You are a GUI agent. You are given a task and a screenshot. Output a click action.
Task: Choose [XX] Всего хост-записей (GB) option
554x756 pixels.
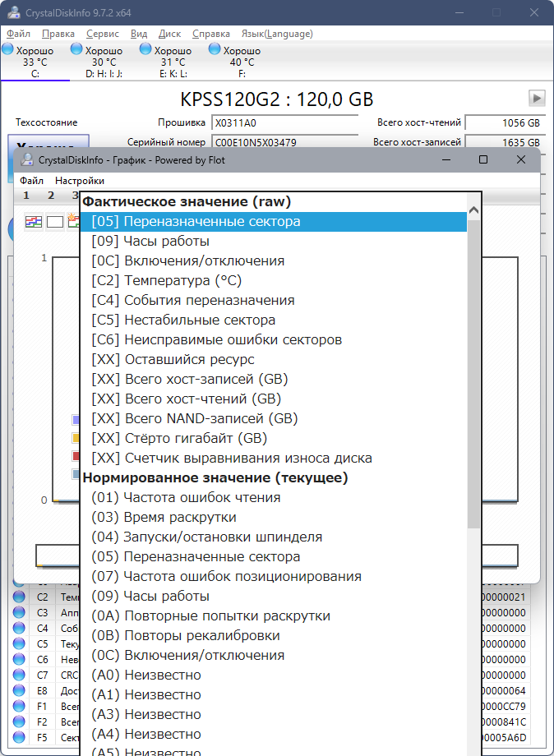pos(274,380)
